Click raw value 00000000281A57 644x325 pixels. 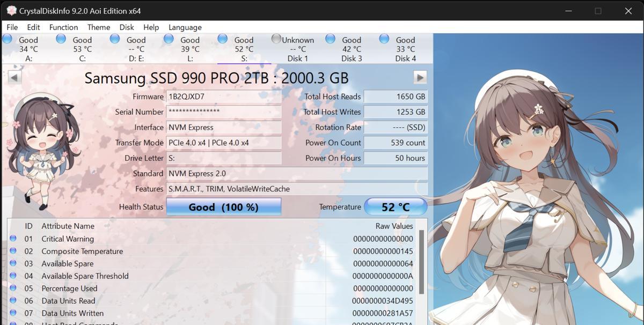pos(383,313)
